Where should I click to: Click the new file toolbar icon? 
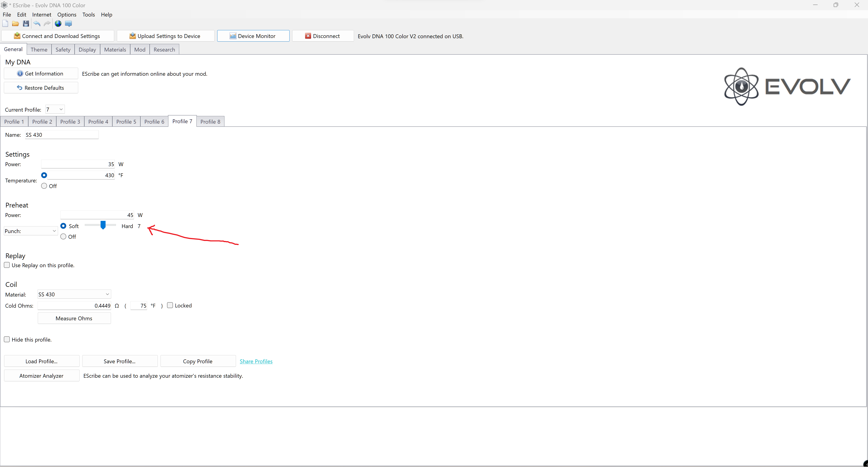coord(5,24)
